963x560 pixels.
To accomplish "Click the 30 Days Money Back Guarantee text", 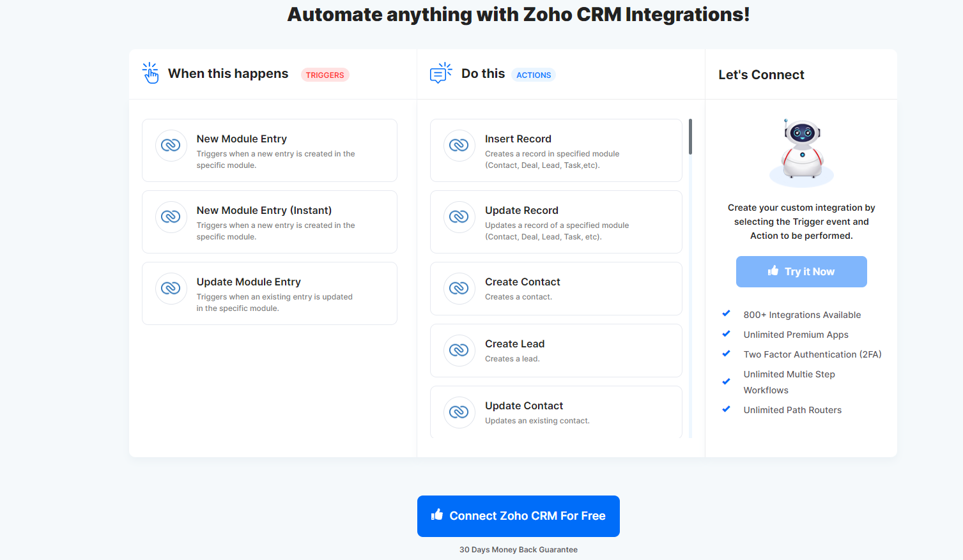I will pyautogui.click(x=518, y=549).
